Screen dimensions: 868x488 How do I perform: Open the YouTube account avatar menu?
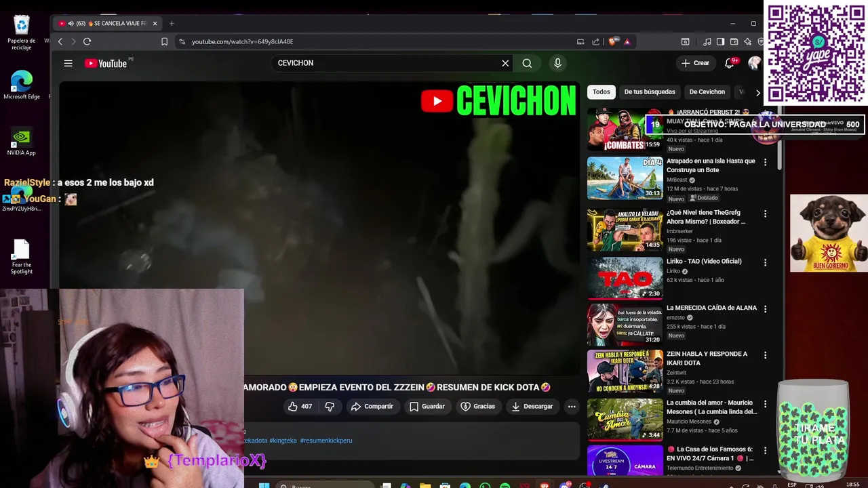click(x=754, y=63)
